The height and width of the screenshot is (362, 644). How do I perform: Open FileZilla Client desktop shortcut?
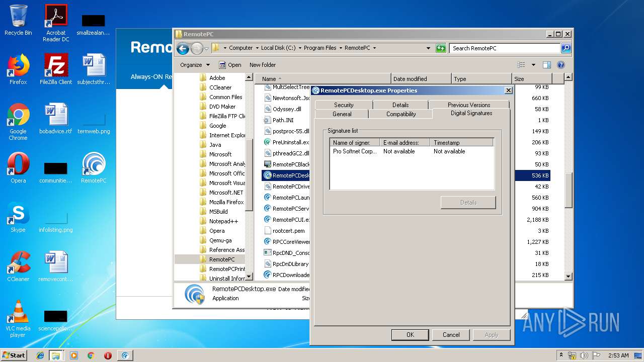(x=56, y=69)
